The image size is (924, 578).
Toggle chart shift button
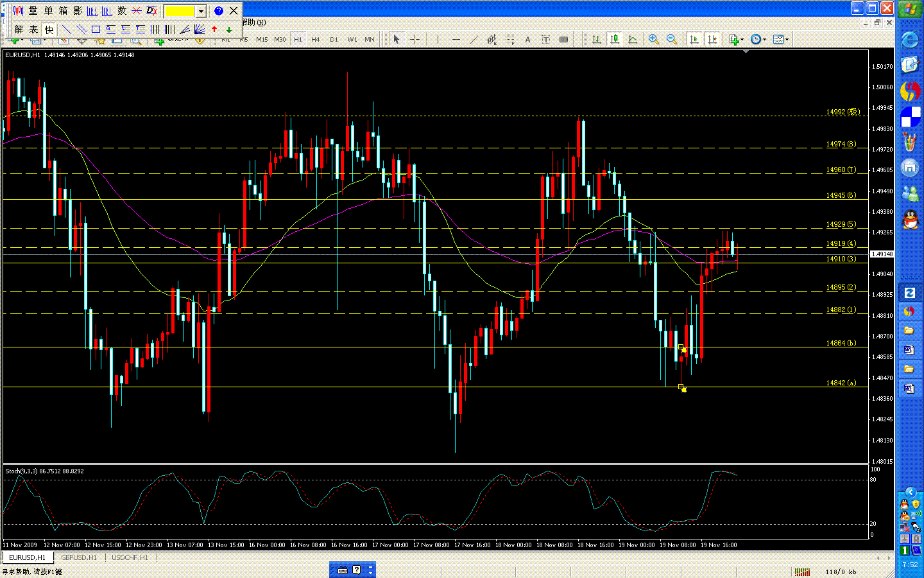[712, 40]
